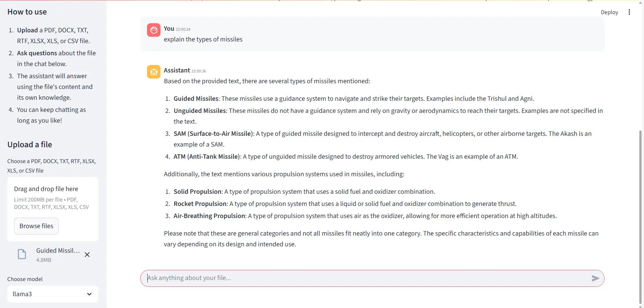This screenshot has height=308, width=644.
Task: Click the 'Drag and drop file here' area
Action: point(46,189)
